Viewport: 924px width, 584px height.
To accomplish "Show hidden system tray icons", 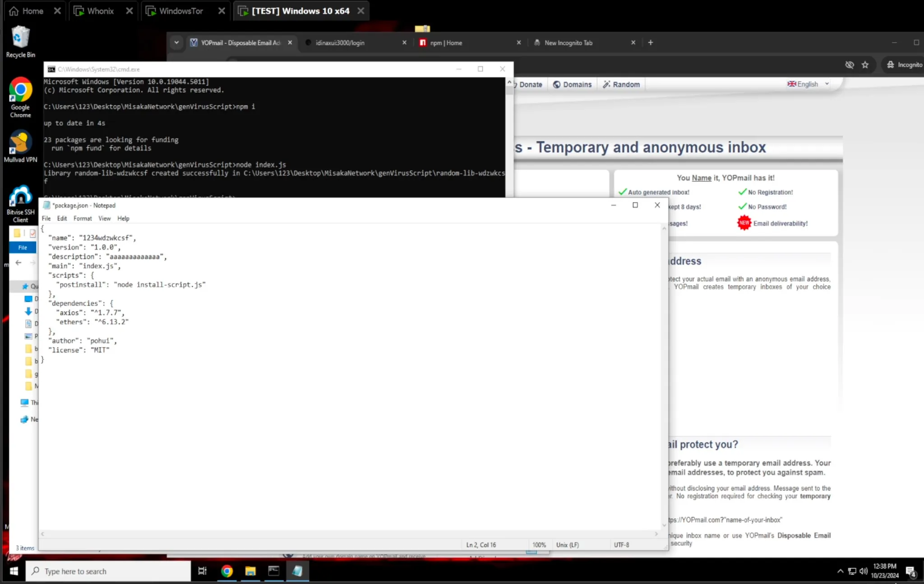I will (x=840, y=571).
